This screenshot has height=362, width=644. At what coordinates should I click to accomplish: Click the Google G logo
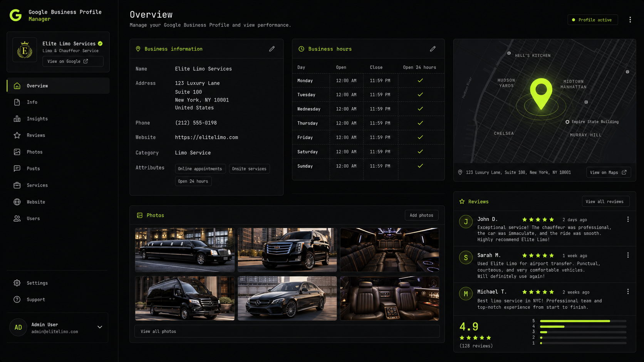(x=15, y=15)
